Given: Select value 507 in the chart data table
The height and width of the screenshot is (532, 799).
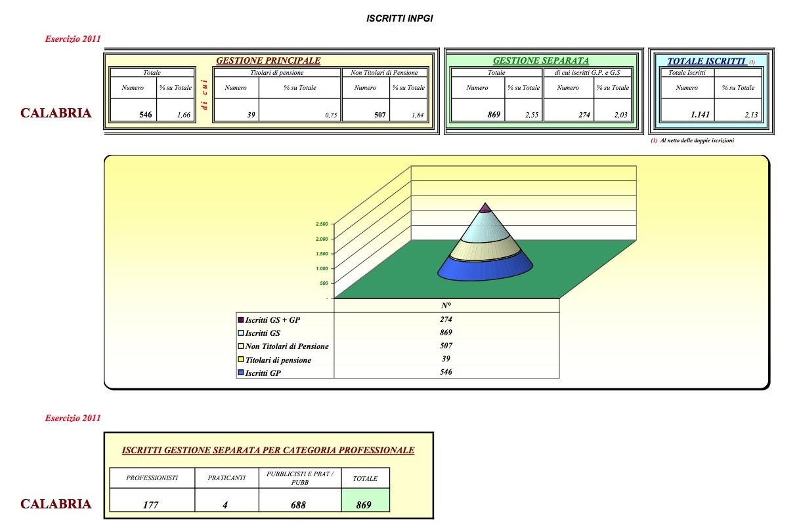Looking at the screenshot, I should pos(446,346).
